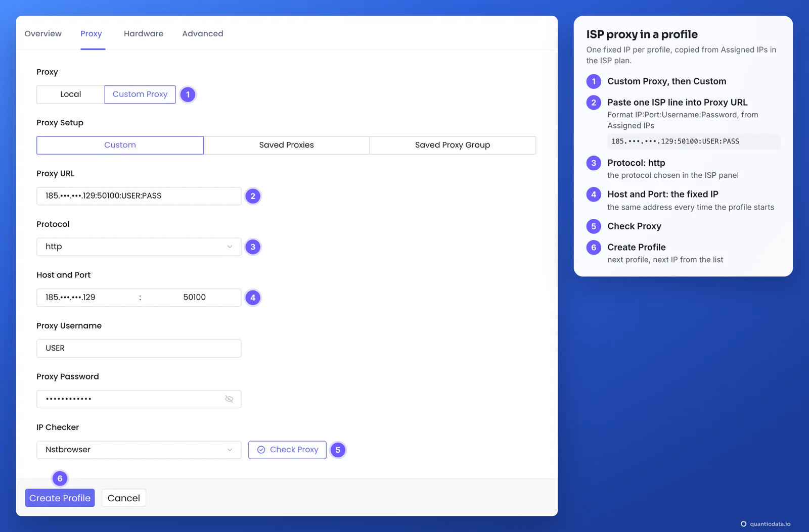809x532 pixels.
Task: Expand the IP Checker Nstbrowser dropdown
Action: 139,450
